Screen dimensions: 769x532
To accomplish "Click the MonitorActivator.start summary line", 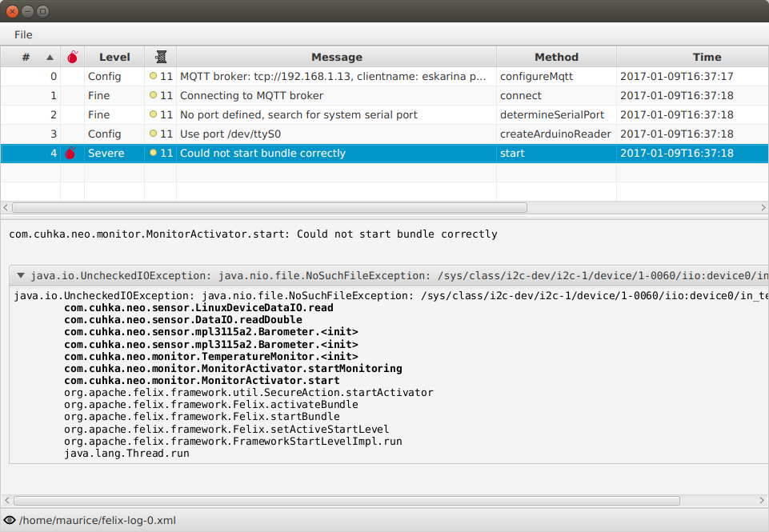I will pos(253,234).
